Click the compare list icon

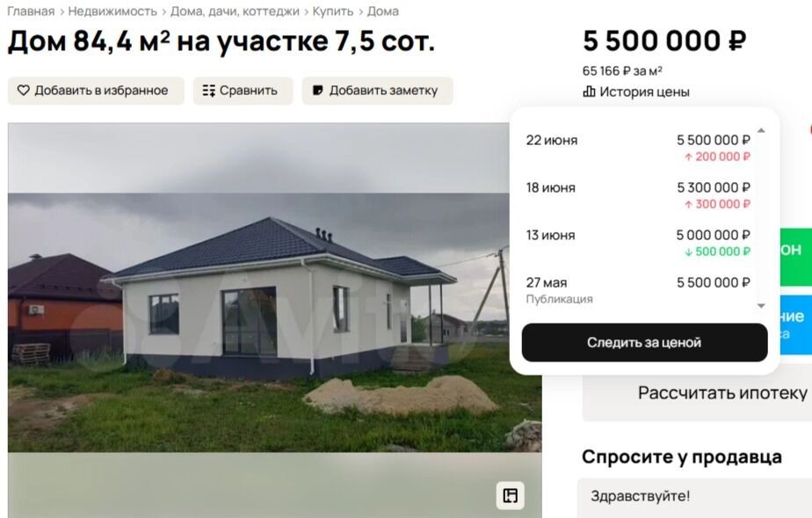click(x=208, y=91)
